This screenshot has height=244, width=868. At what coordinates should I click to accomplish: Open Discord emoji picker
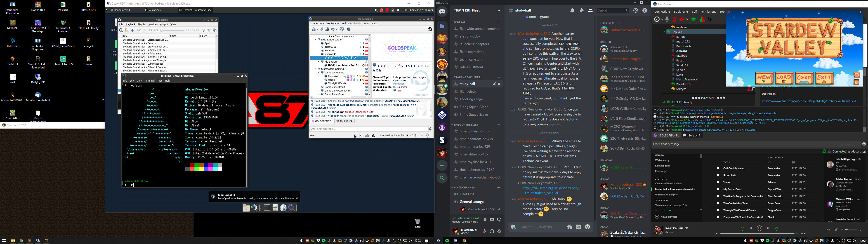[x=588, y=227]
